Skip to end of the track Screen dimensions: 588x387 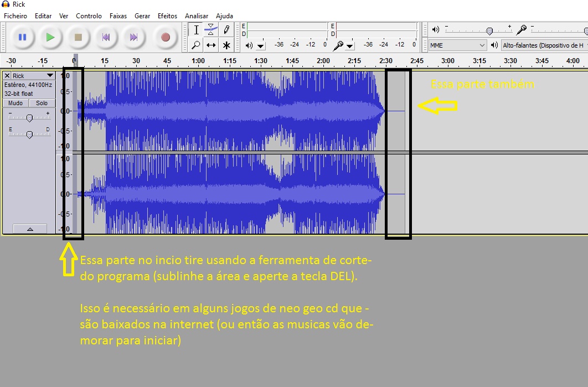(133, 37)
